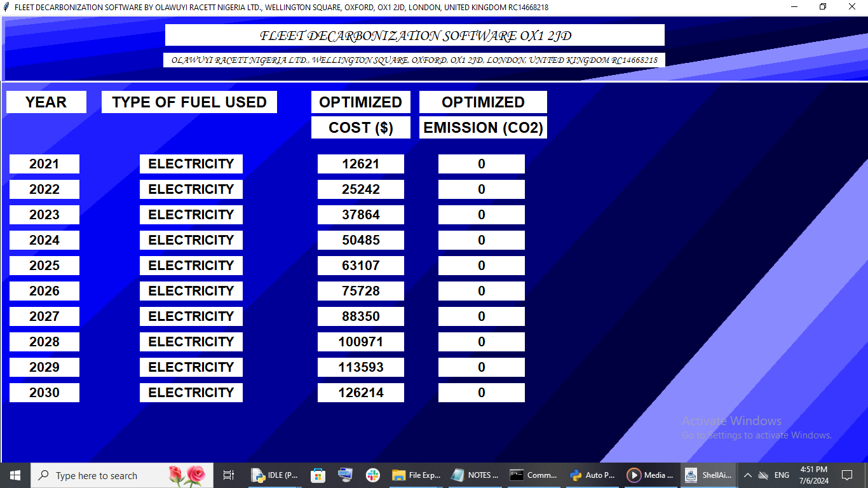
Task: Open the Slack icon in the taskbar
Action: [x=373, y=475]
